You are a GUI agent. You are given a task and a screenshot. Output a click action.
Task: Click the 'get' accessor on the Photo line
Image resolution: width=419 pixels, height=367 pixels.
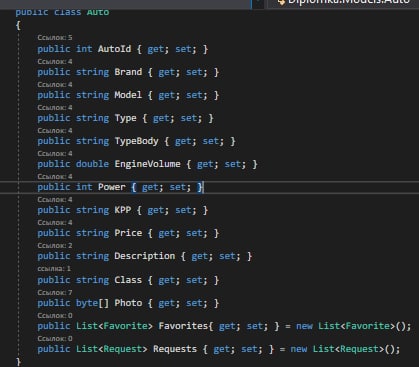click(x=167, y=303)
